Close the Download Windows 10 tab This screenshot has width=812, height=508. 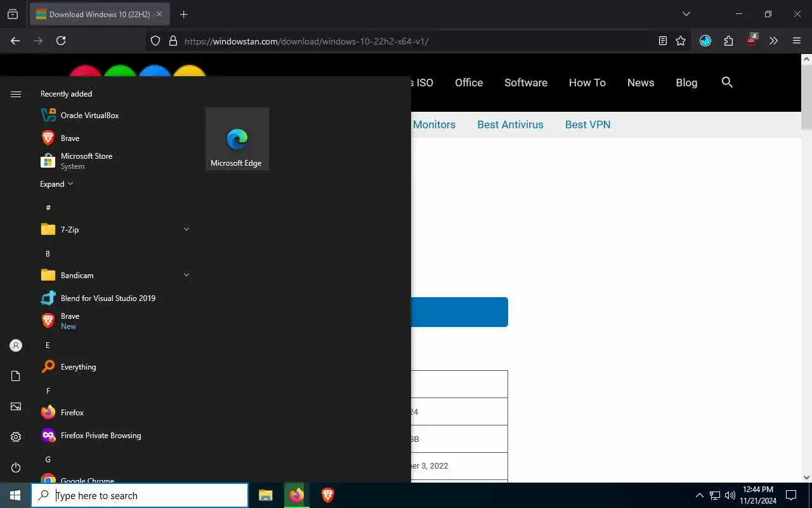point(159,14)
